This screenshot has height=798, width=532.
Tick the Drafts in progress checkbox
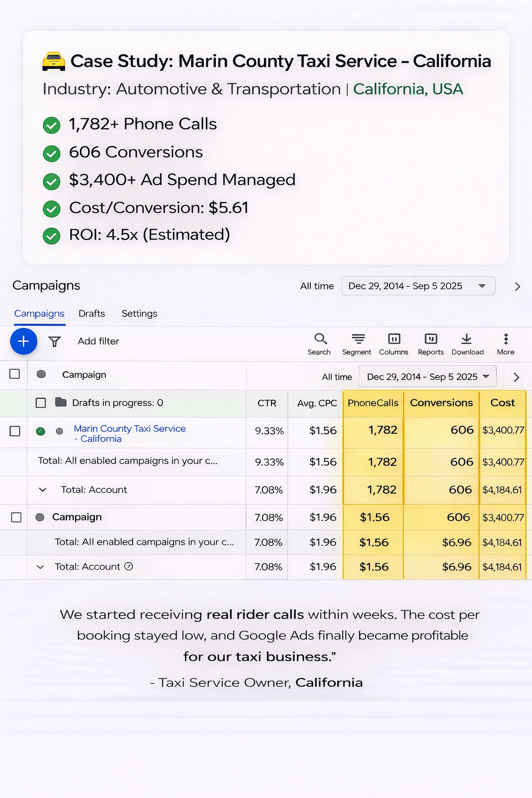pyautogui.click(x=41, y=403)
